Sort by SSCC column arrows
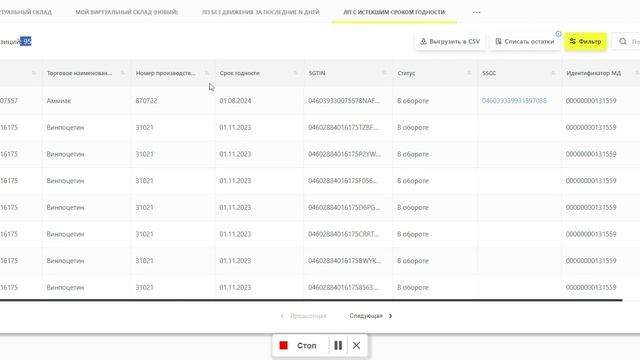The width and height of the screenshot is (640, 360). coord(553,73)
